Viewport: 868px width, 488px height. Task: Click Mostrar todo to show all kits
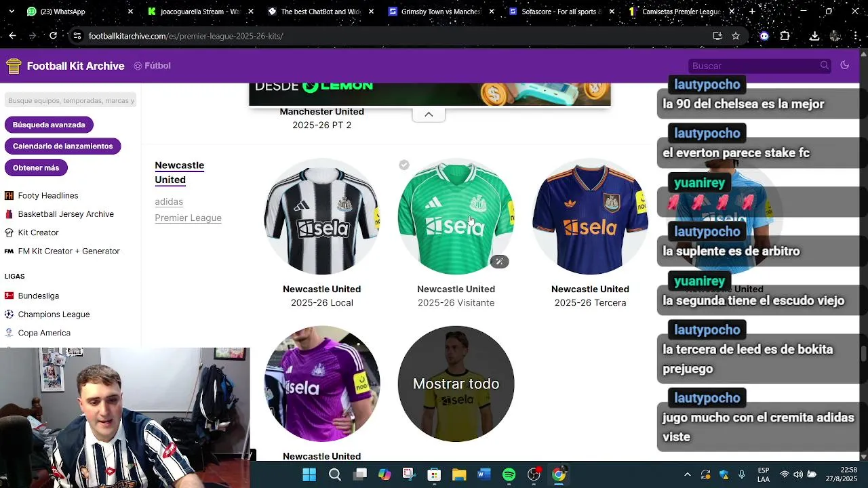point(456,384)
